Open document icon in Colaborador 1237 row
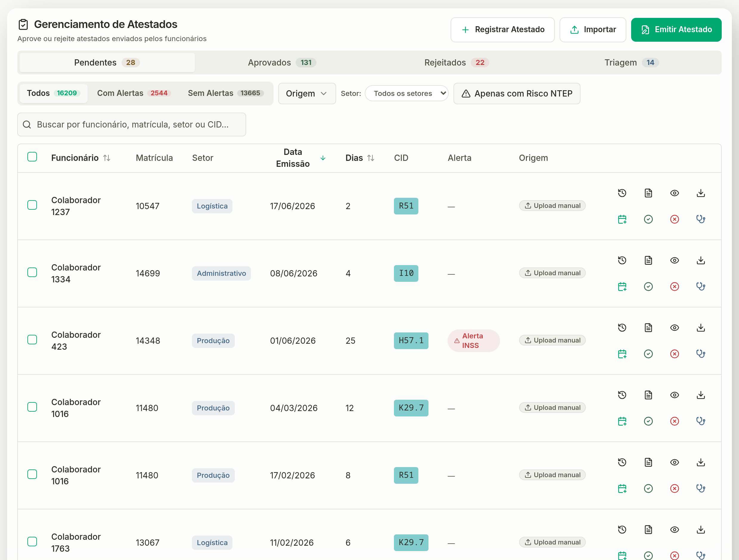The height and width of the screenshot is (560, 739). tap(648, 193)
